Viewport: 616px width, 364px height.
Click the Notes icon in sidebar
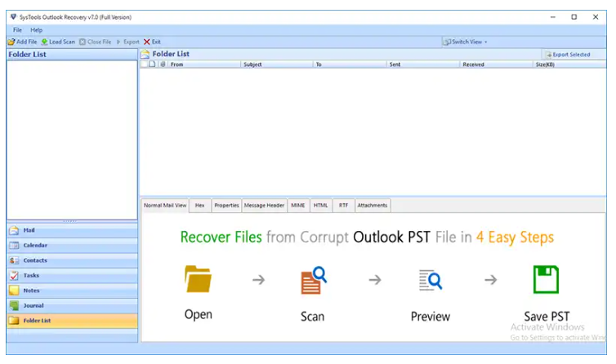tap(14, 291)
